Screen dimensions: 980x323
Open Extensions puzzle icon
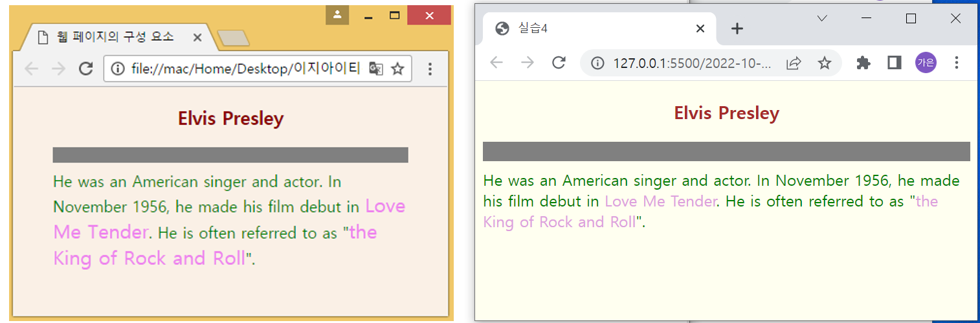coord(863,63)
